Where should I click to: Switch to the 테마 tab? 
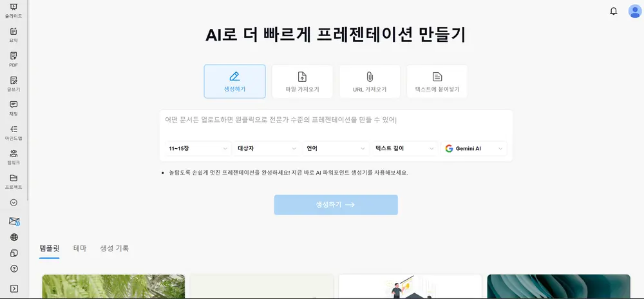[x=80, y=249]
